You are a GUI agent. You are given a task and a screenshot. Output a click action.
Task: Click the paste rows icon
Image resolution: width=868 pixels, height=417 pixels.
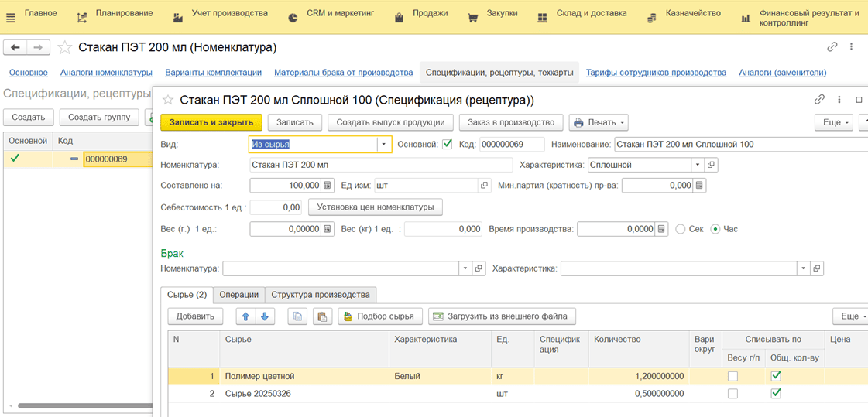[x=323, y=316]
